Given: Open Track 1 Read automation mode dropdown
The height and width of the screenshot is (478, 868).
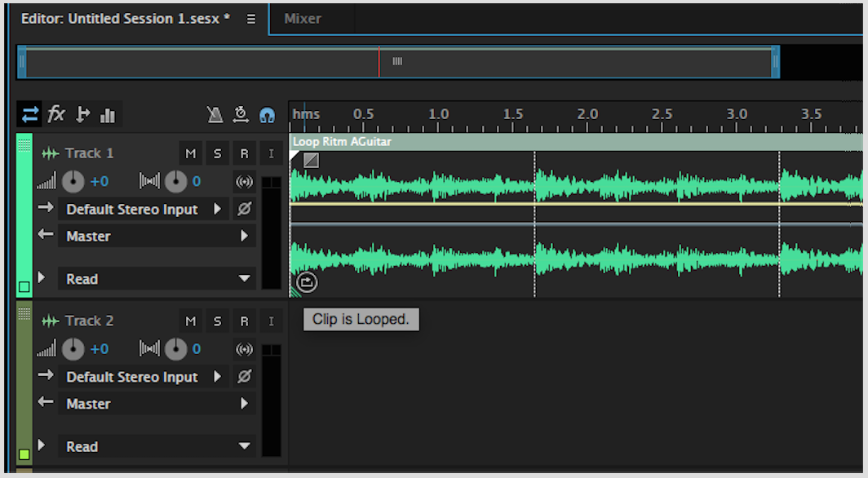Looking at the screenshot, I should pos(157,279).
